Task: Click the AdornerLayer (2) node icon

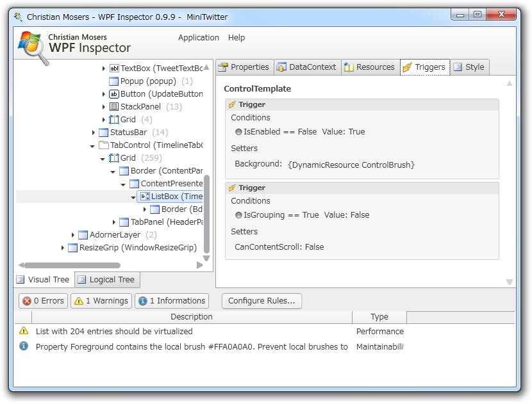Action: coord(83,235)
